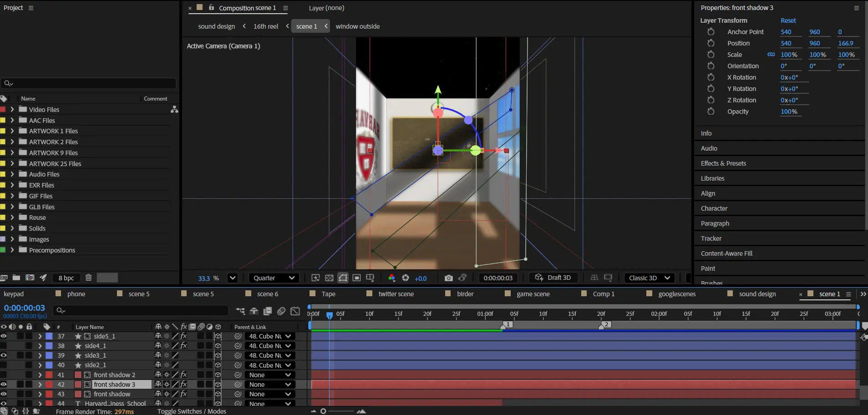Create a new folder in Project panel
The height and width of the screenshot is (415, 868).
tap(16, 278)
